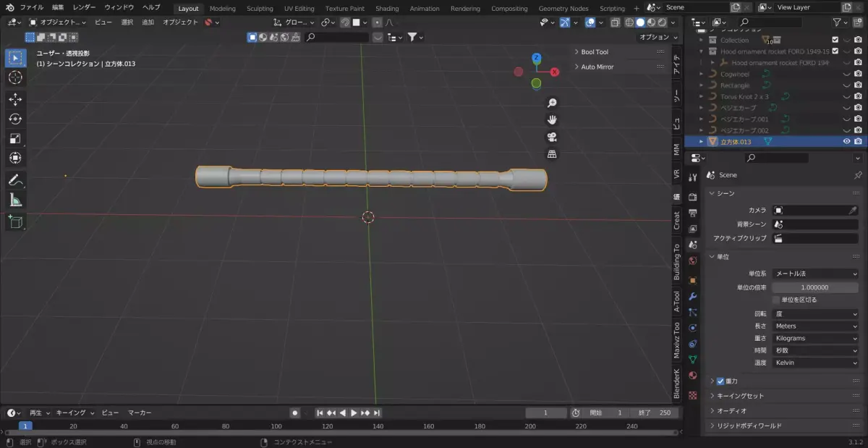Screen dimensions: 868x448
Task: Check the 単位を区切る checkbox
Action: click(x=776, y=300)
